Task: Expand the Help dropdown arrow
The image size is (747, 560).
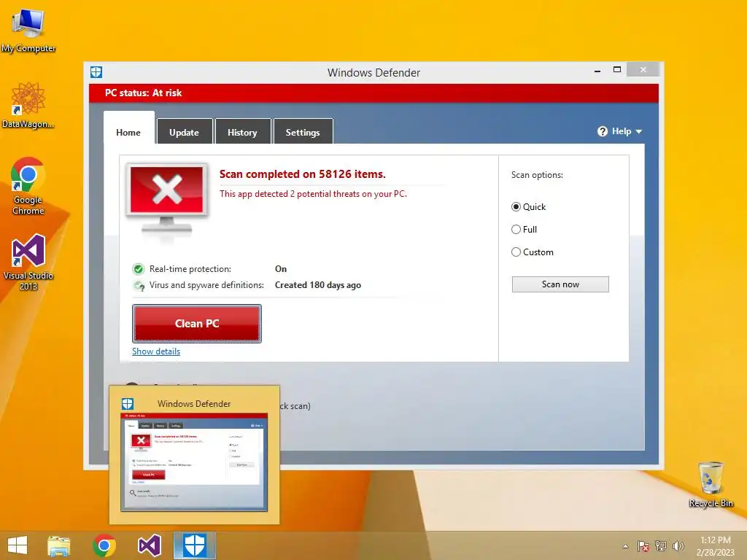Action: pos(639,131)
